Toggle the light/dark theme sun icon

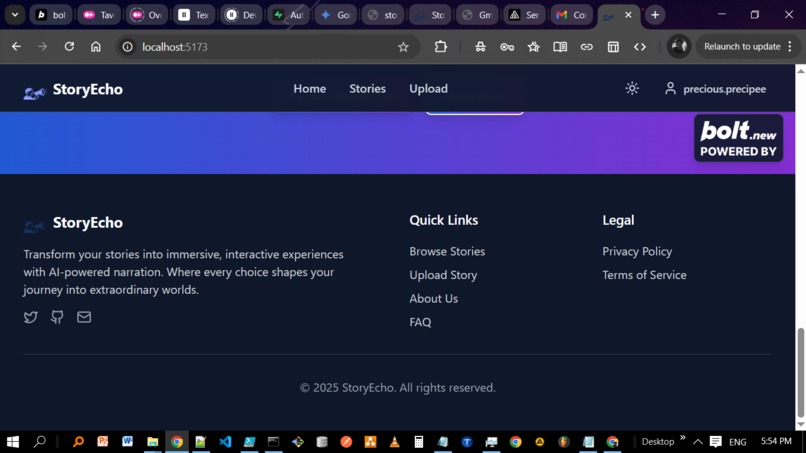click(x=632, y=88)
